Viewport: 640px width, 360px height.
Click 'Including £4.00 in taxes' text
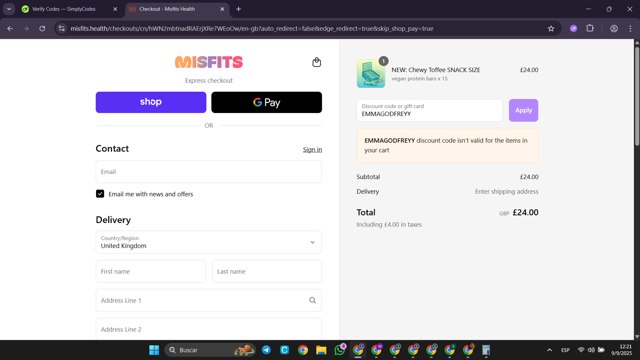click(389, 224)
